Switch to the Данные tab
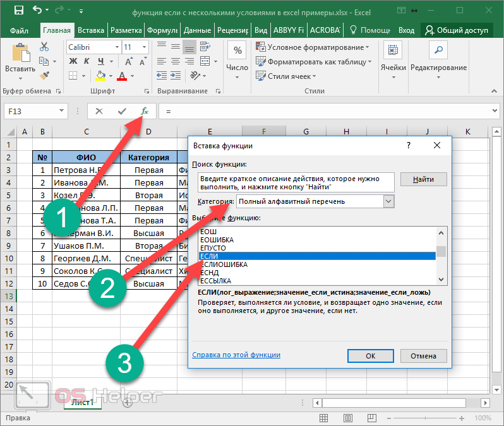This screenshot has width=504, height=426. click(197, 30)
